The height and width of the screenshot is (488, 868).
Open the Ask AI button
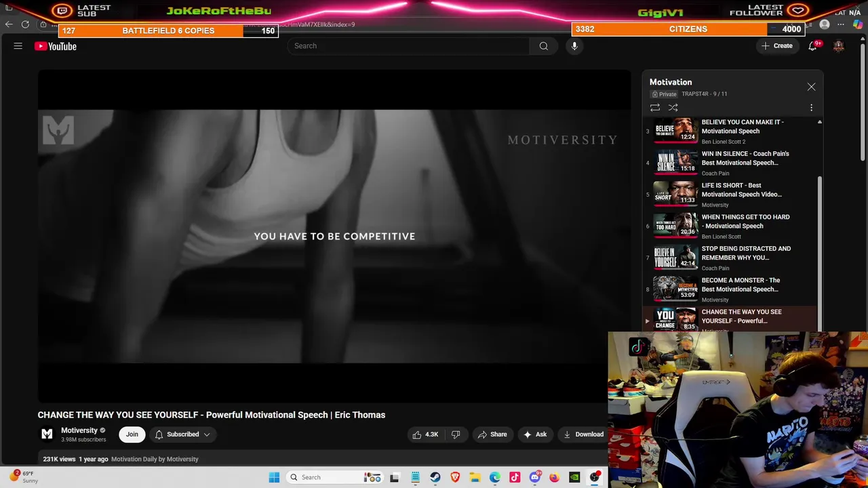click(x=535, y=434)
